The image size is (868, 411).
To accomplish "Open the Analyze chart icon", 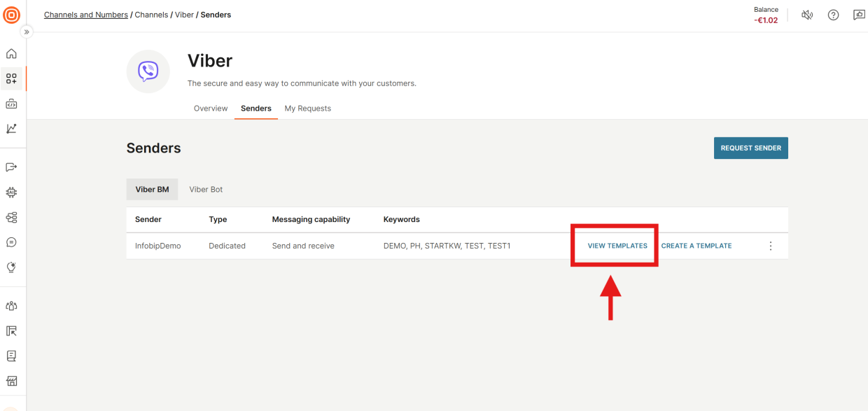I will click(x=11, y=129).
